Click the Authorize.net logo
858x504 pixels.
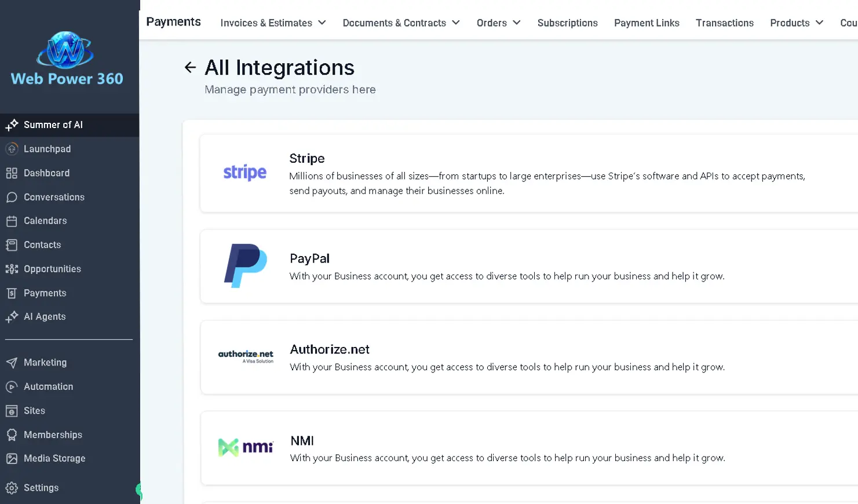coord(246,356)
